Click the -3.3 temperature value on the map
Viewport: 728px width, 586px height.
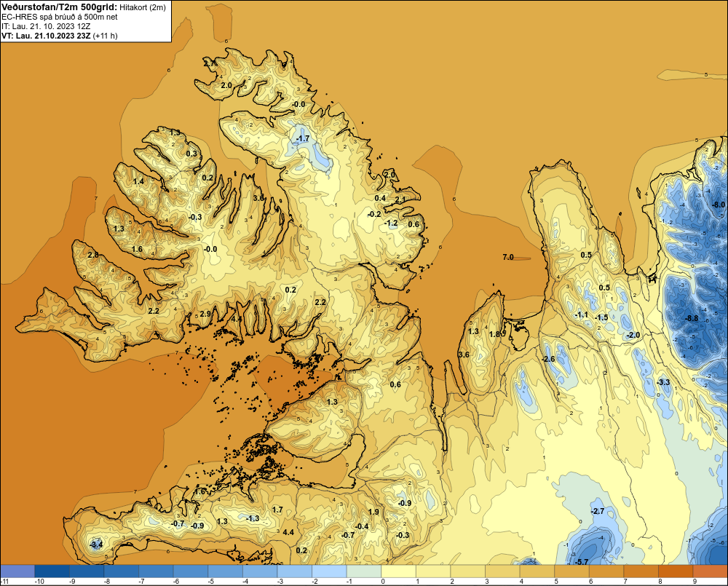pos(663,382)
